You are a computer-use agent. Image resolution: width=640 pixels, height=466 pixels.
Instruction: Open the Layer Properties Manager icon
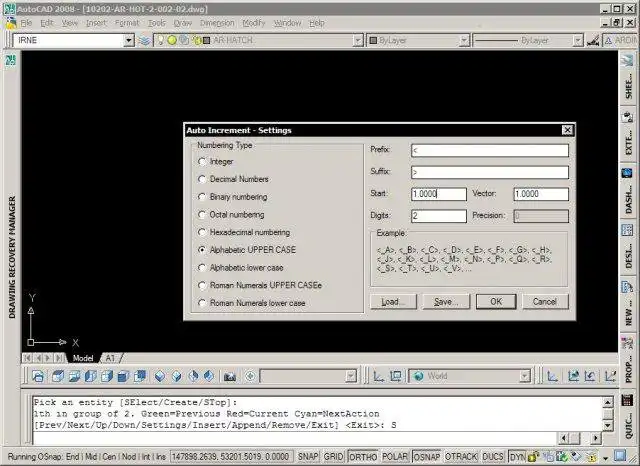coord(144,40)
